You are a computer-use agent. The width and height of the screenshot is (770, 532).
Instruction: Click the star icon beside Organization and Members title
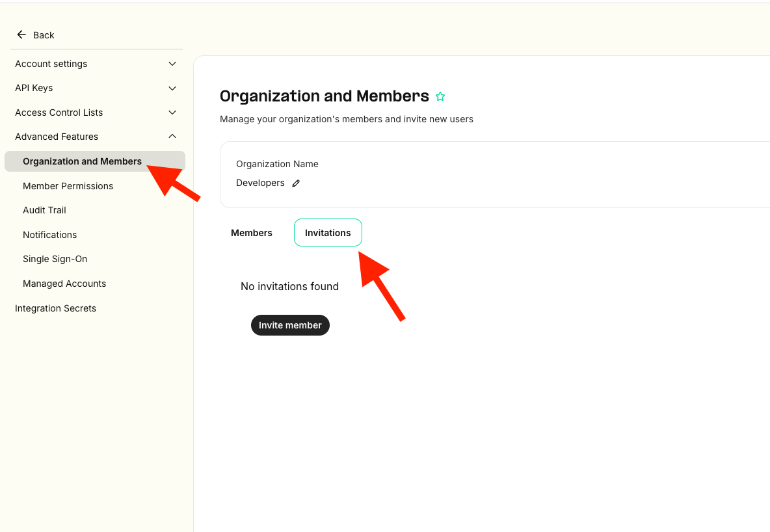pos(440,96)
